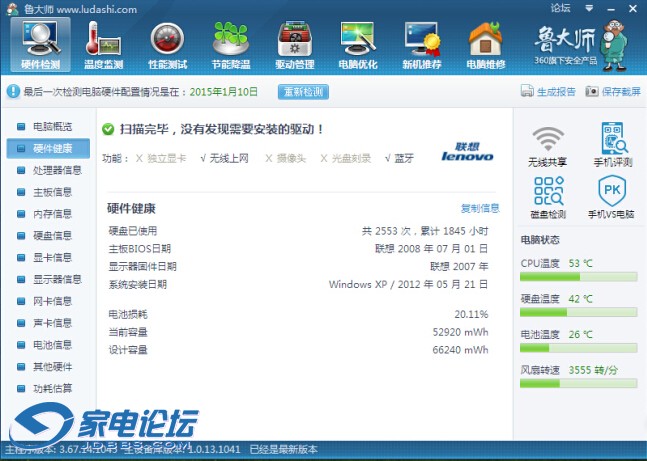Click the Windows XP install date value
Viewport: 647px width, 461px height.
[409, 284]
